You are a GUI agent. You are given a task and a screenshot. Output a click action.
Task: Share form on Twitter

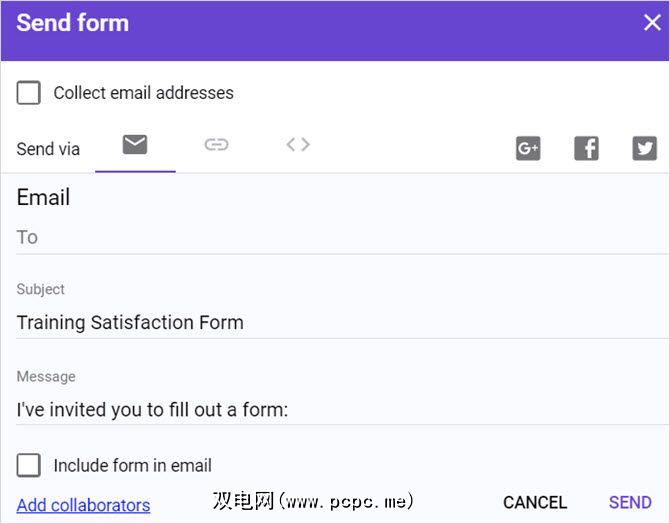pyautogui.click(x=644, y=149)
